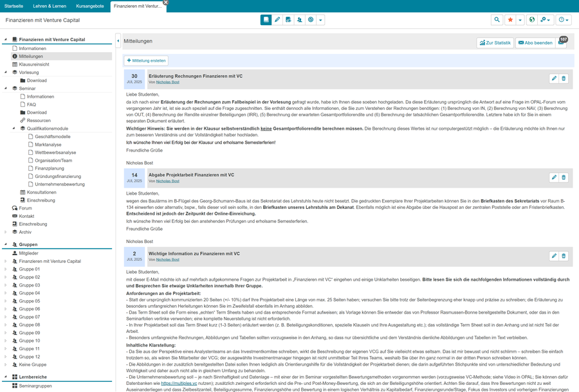This screenshot has width=579, height=392.
Task: Select Finanzplanung in the course tree
Action: (49, 168)
